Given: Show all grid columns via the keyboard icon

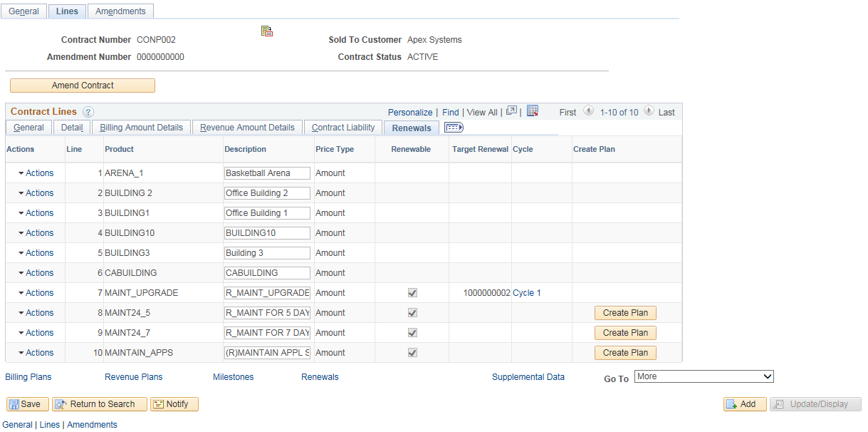Looking at the screenshot, I should click(454, 127).
